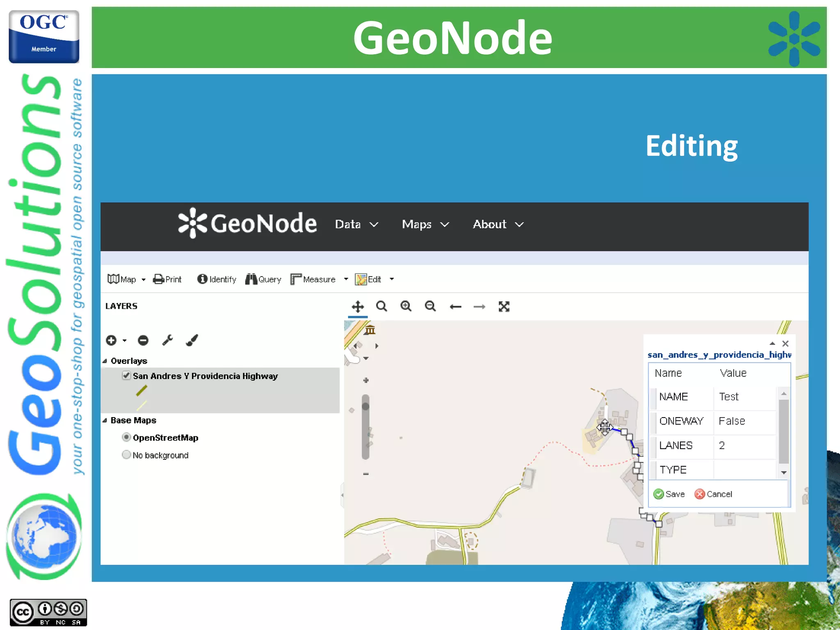Cancel the feature edits

click(x=713, y=494)
